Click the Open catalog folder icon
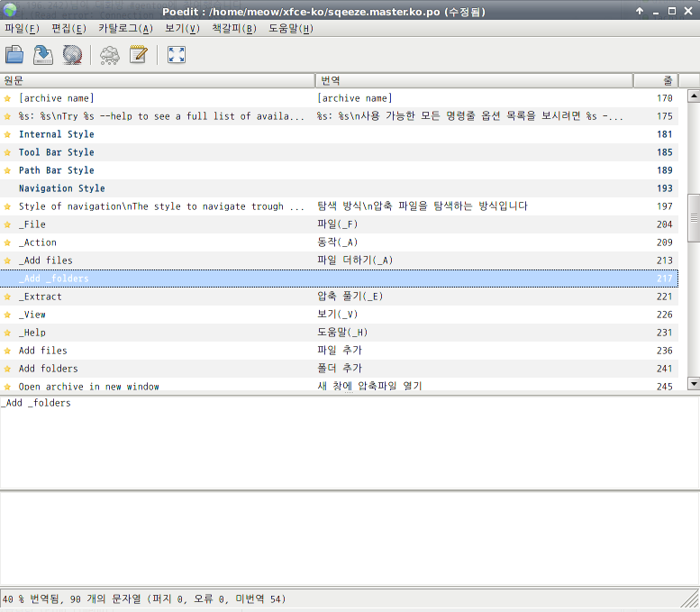Image resolution: width=700 pixels, height=612 pixels. 14,55
